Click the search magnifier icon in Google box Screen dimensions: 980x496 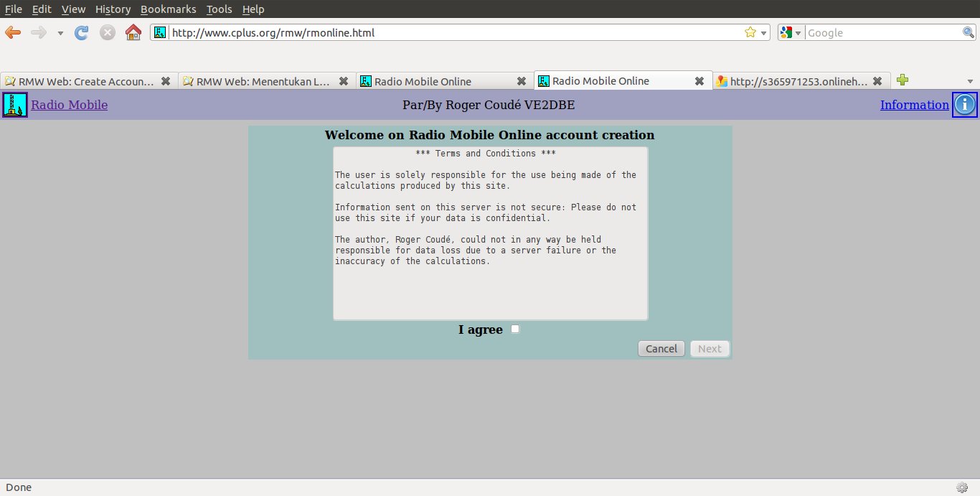(x=968, y=32)
